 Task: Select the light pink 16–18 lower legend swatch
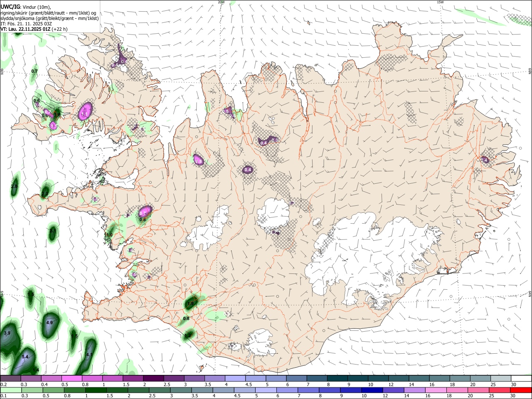tap(435, 390)
